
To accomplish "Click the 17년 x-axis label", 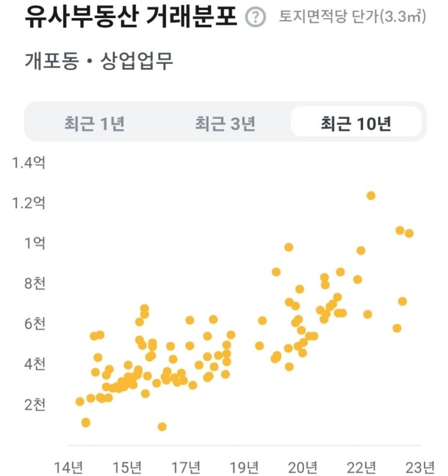I will pyautogui.click(x=186, y=466).
